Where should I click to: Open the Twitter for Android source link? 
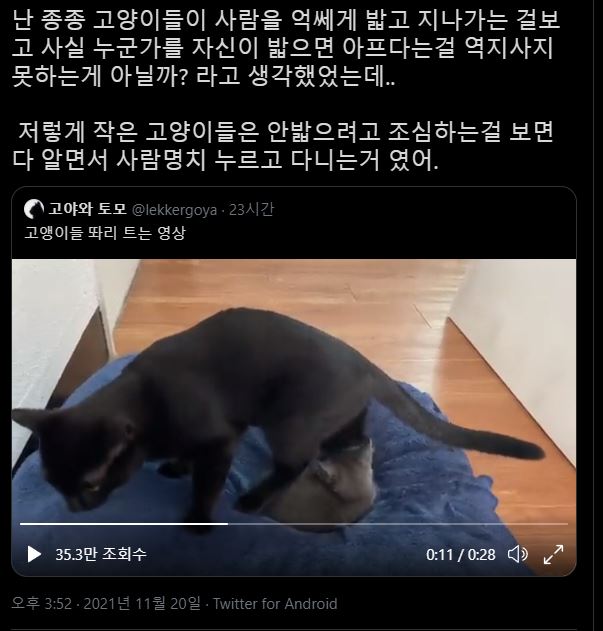pyautogui.click(x=275, y=604)
